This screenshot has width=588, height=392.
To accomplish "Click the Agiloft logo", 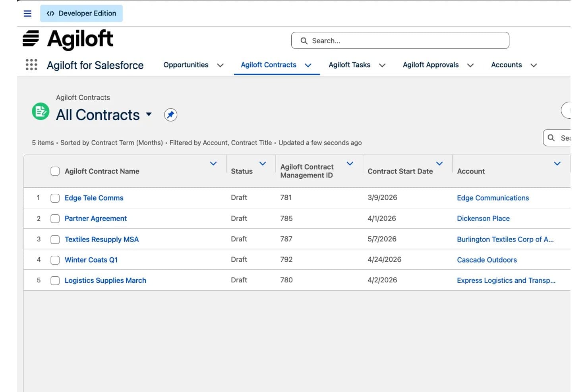I will tap(68, 40).
